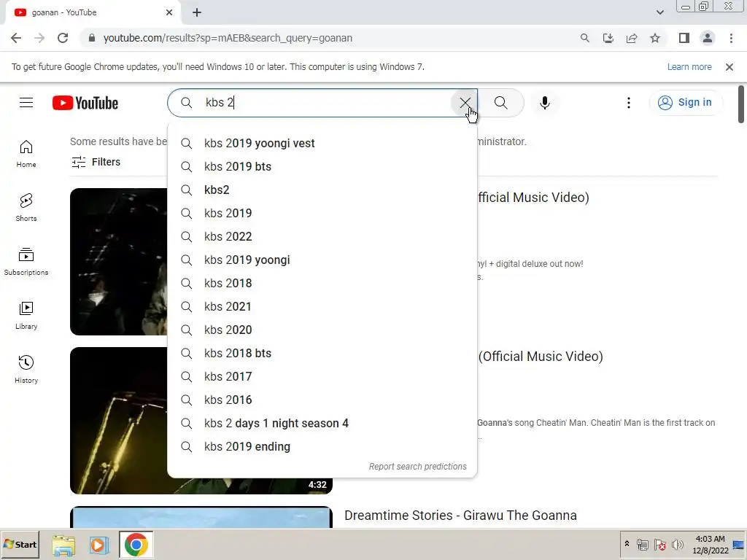Bookmark this page with the star icon
The width and height of the screenshot is (747, 560).
(x=655, y=38)
